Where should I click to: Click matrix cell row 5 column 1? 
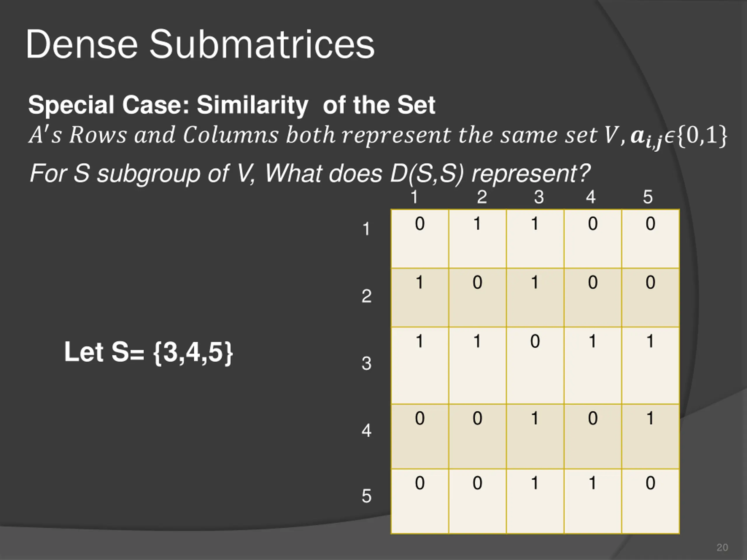coord(420,501)
